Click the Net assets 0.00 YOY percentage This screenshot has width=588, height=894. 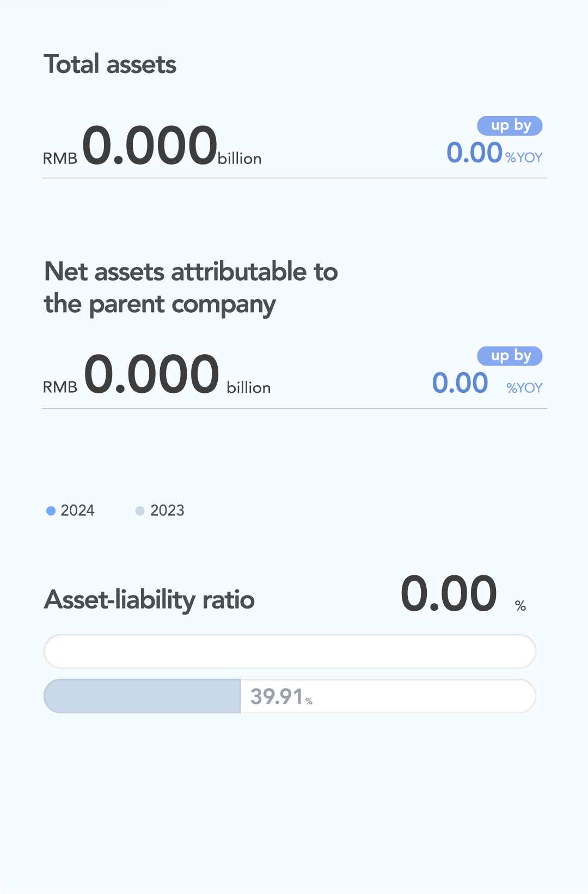tap(460, 383)
